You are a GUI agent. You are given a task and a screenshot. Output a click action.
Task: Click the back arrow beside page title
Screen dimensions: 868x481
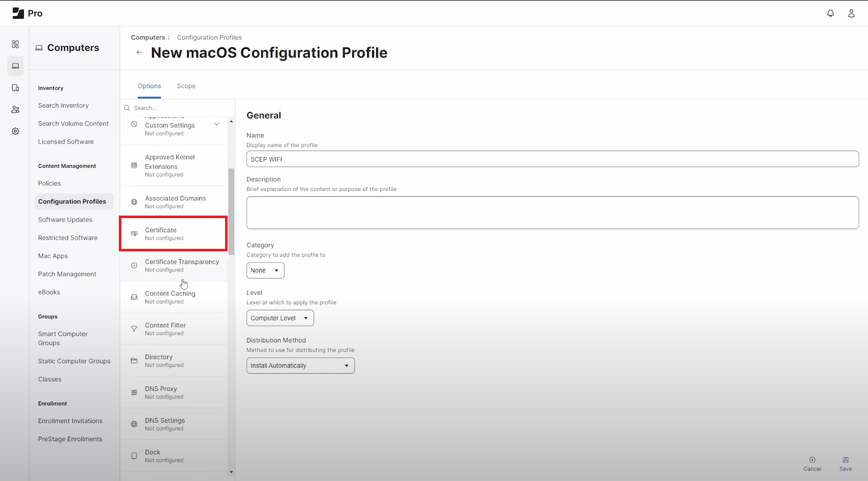coord(139,52)
